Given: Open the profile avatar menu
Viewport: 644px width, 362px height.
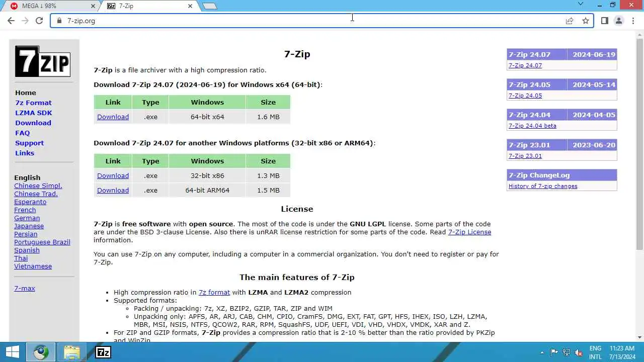Looking at the screenshot, I should point(619,21).
